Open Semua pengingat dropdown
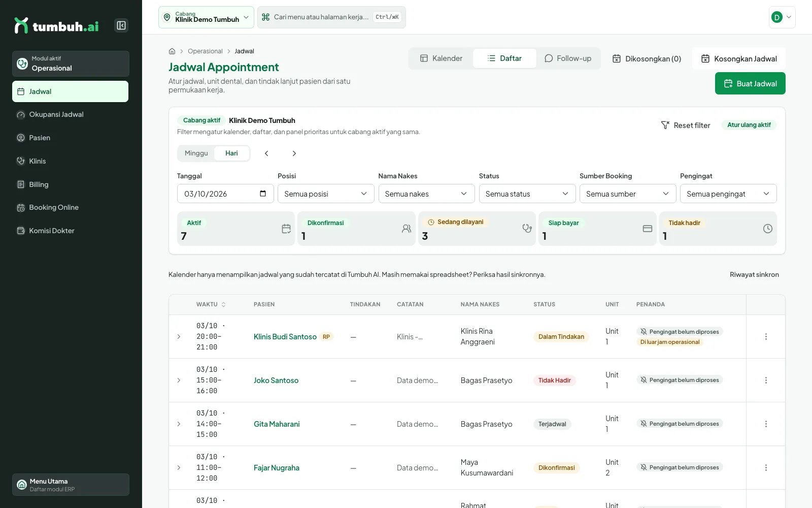The height and width of the screenshot is (508, 812). click(x=728, y=194)
